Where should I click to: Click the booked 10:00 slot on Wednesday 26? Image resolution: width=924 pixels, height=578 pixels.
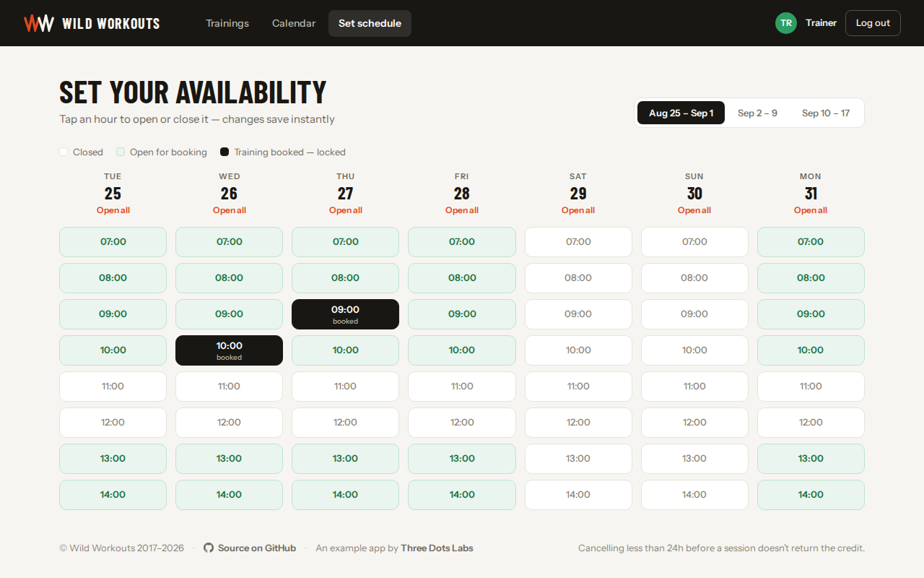pos(229,350)
